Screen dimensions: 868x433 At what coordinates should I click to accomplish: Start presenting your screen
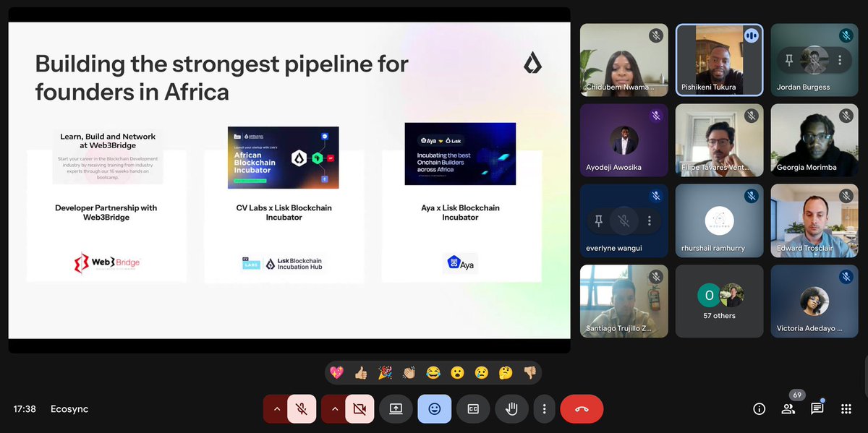point(396,408)
